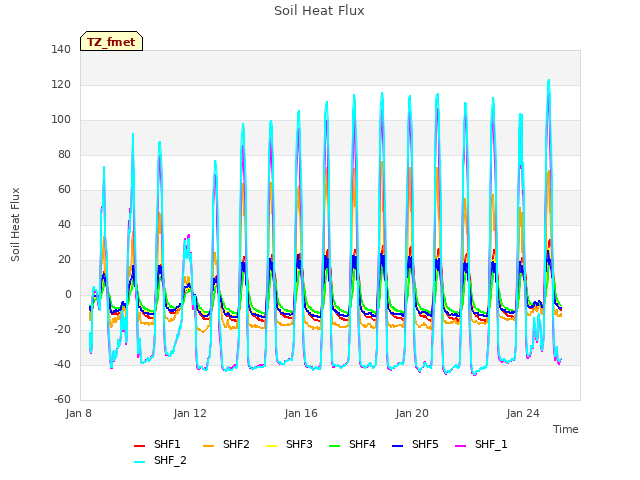Click the -60 y-axis tick label

(62, 400)
